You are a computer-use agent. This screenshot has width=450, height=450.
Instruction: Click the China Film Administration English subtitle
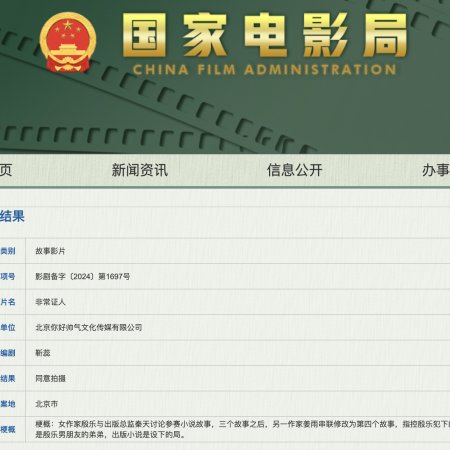[x=264, y=70]
